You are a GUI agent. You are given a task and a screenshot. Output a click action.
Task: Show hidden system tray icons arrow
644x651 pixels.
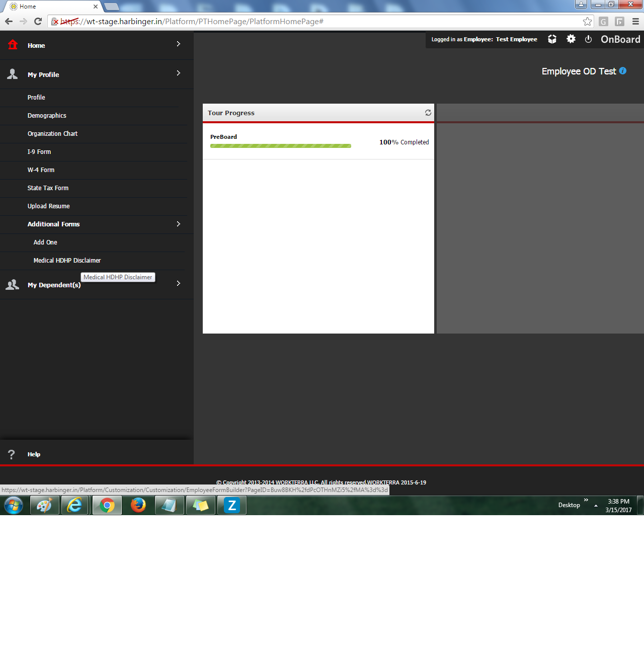[x=596, y=506]
